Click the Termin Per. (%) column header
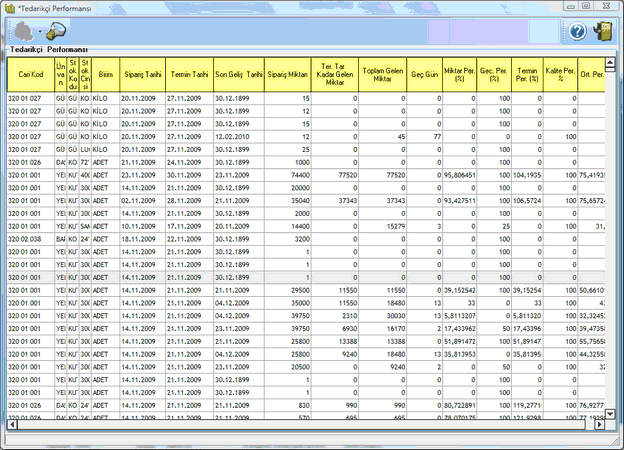Viewport: 624px width, 450px height. click(x=527, y=74)
